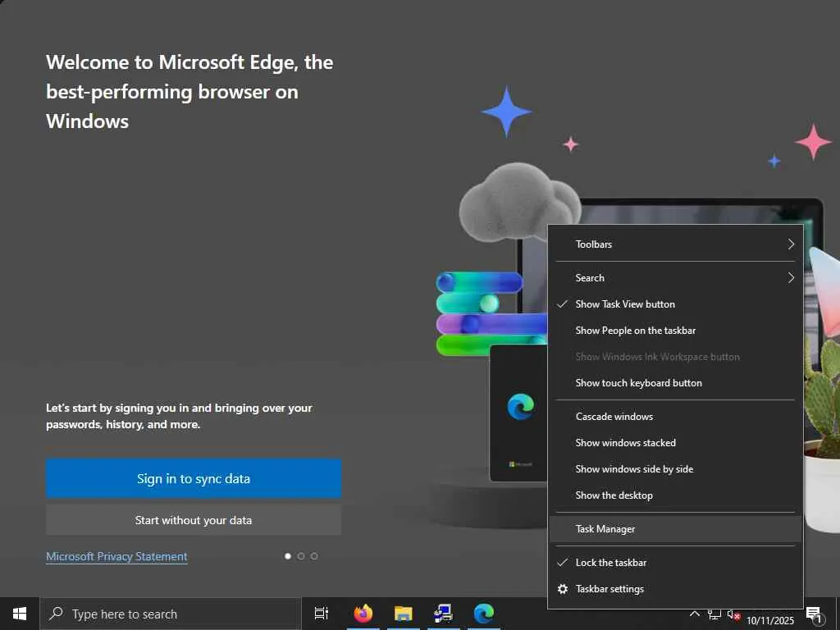
Task: Click the Task View taskbar icon
Action: pyautogui.click(x=322, y=614)
